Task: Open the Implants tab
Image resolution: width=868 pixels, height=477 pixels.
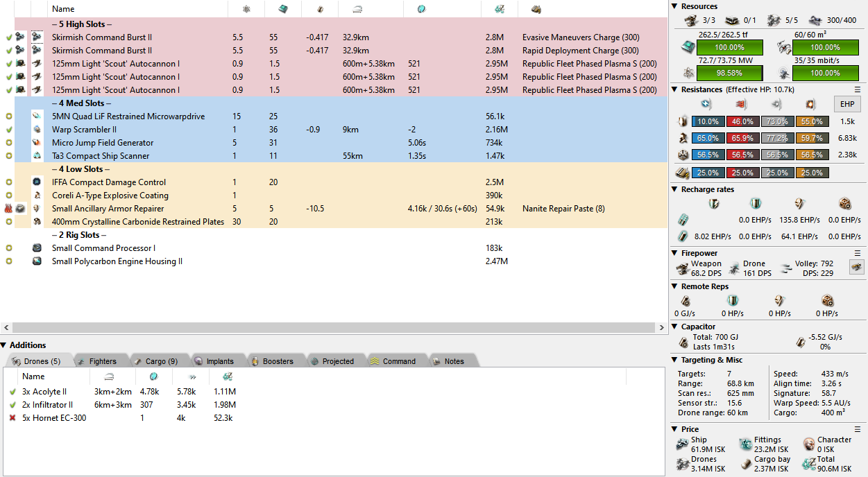Action: [x=214, y=361]
